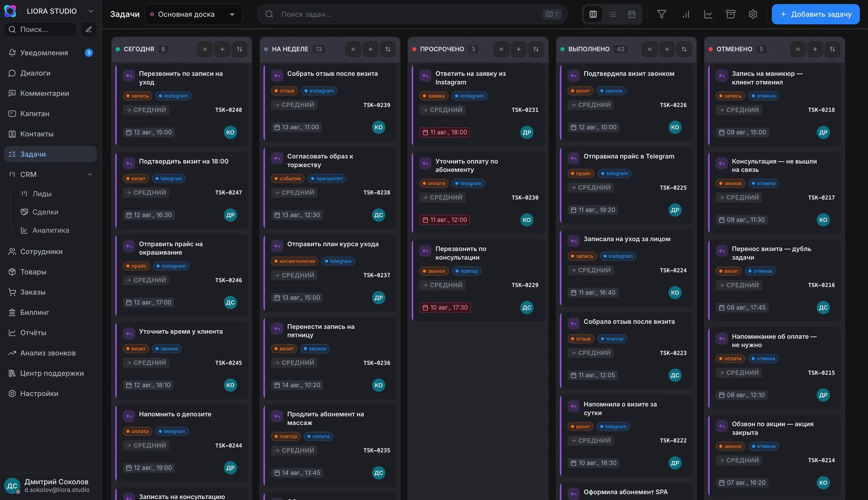This screenshot has height=500, width=868.
Task: Open board settings gear icon
Action: (x=753, y=14)
